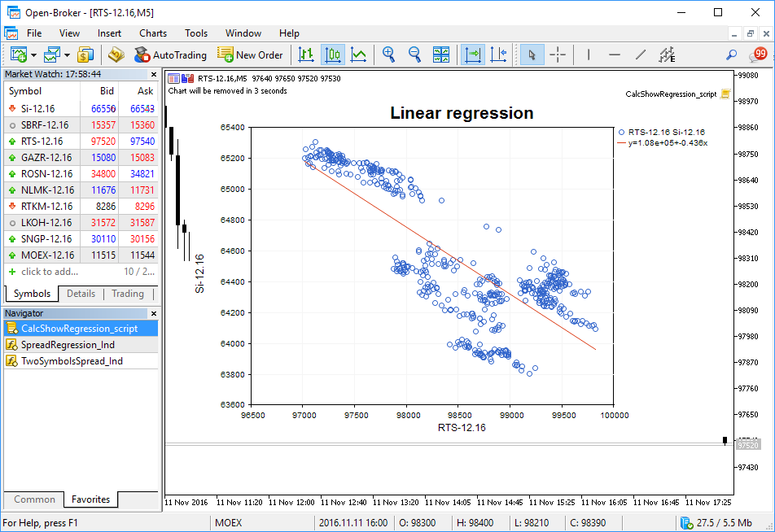Restore the inner chart window

pos(751,33)
